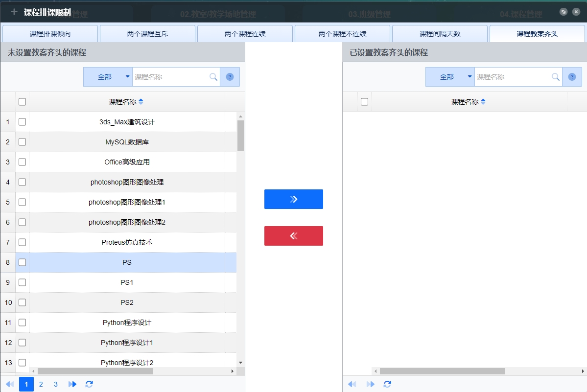The height and width of the screenshot is (392, 587).
Task: Select the photoshop图形图像处理1 row
Action: [x=118, y=202]
